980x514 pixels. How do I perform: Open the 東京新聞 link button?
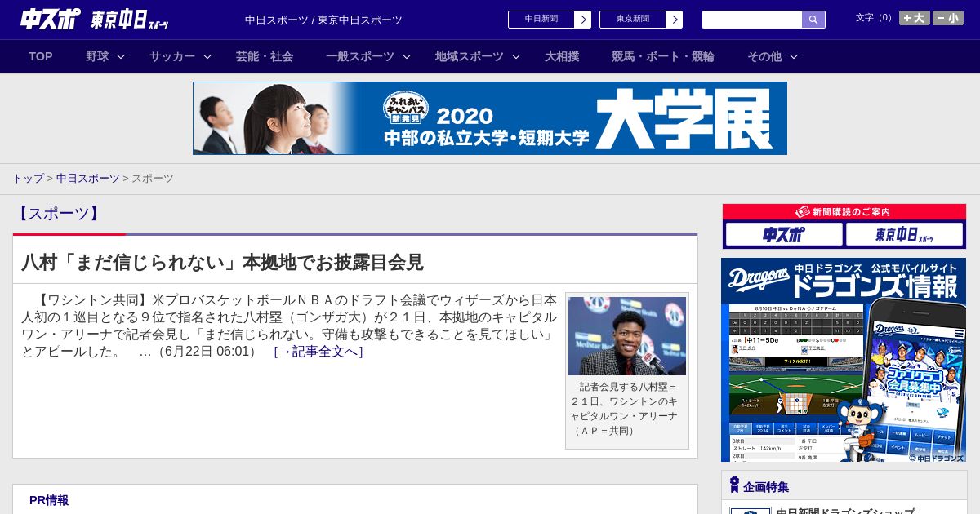[633, 20]
